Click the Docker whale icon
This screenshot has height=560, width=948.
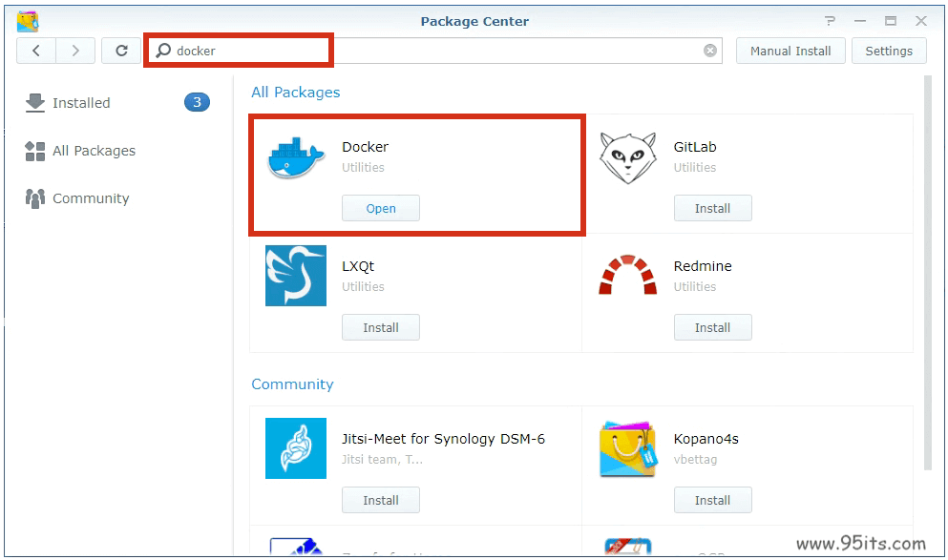[296, 157]
